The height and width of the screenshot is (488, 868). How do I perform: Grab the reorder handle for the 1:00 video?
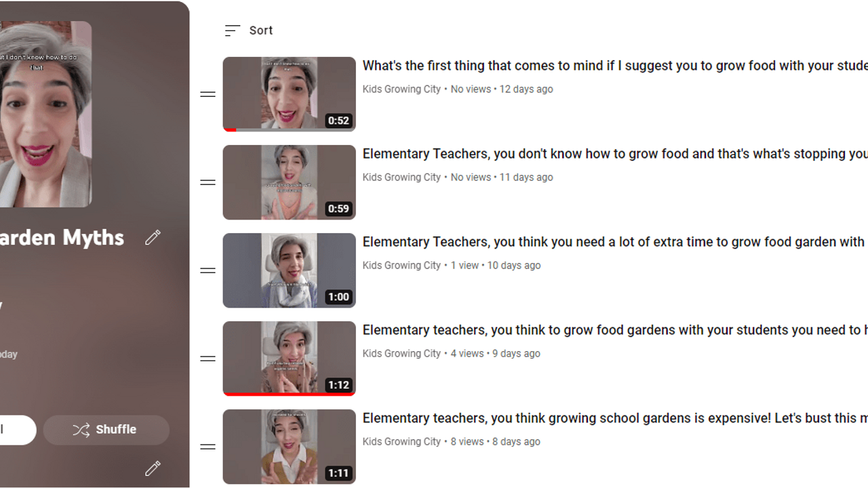[208, 270]
